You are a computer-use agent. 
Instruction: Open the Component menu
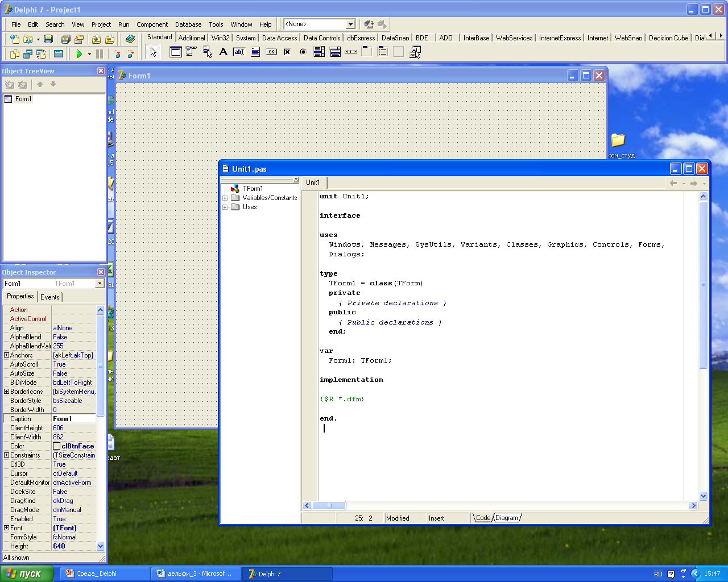point(152,24)
